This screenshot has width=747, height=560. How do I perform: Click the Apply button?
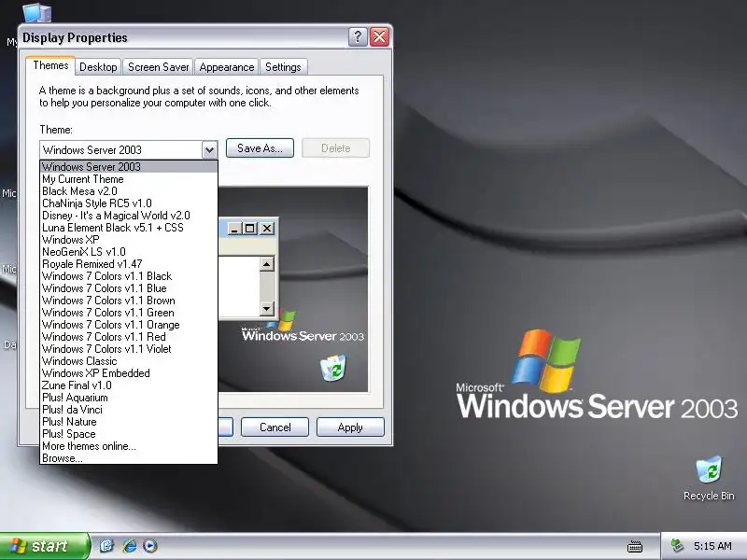pos(350,427)
